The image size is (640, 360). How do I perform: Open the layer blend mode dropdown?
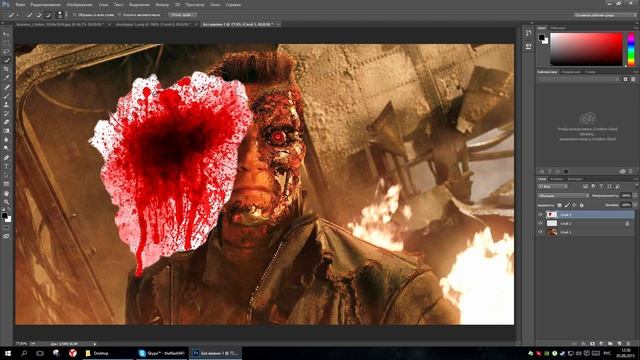coord(563,196)
